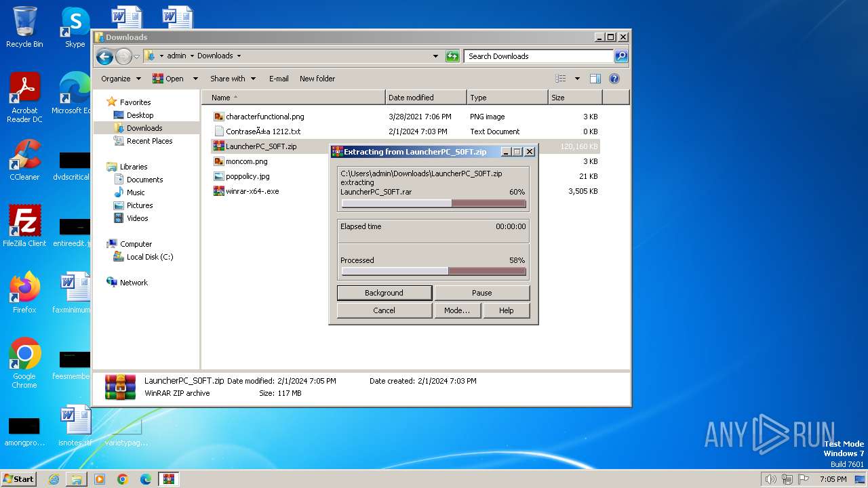868x488 pixels.
Task: Open Acrobat Reader DC desktop icon
Action: point(24,98)
